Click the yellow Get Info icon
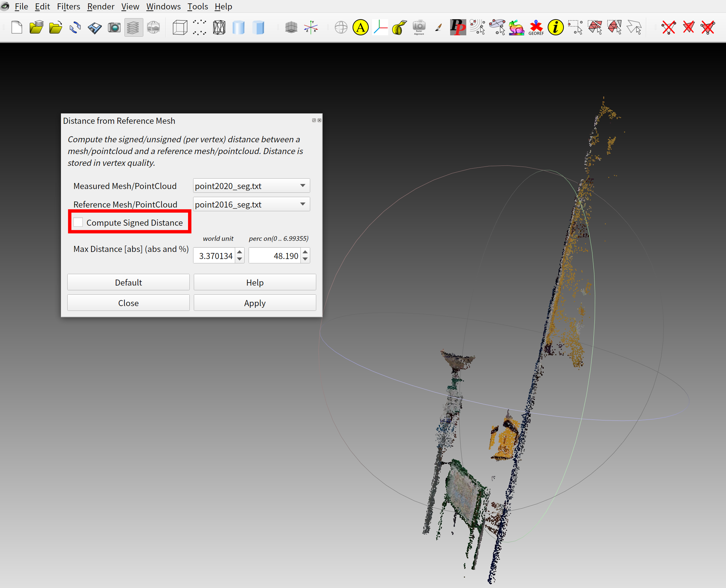This screenshot has width=726, height=588. (x=555, y=28)
